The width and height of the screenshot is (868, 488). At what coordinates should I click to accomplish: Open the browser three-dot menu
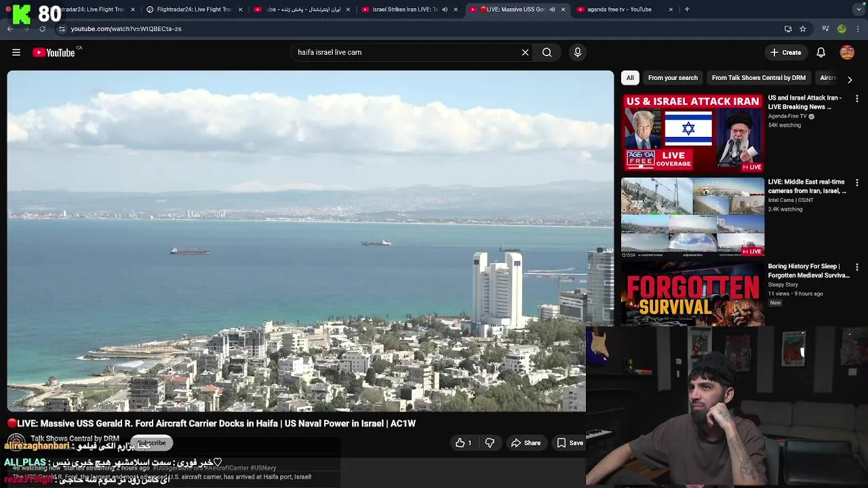pyautogui.click(x=859, y=28)
